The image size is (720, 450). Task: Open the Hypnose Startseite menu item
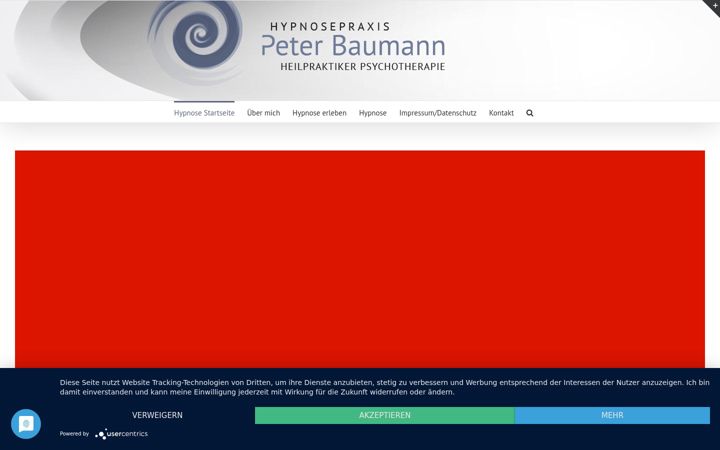point(204,113)
